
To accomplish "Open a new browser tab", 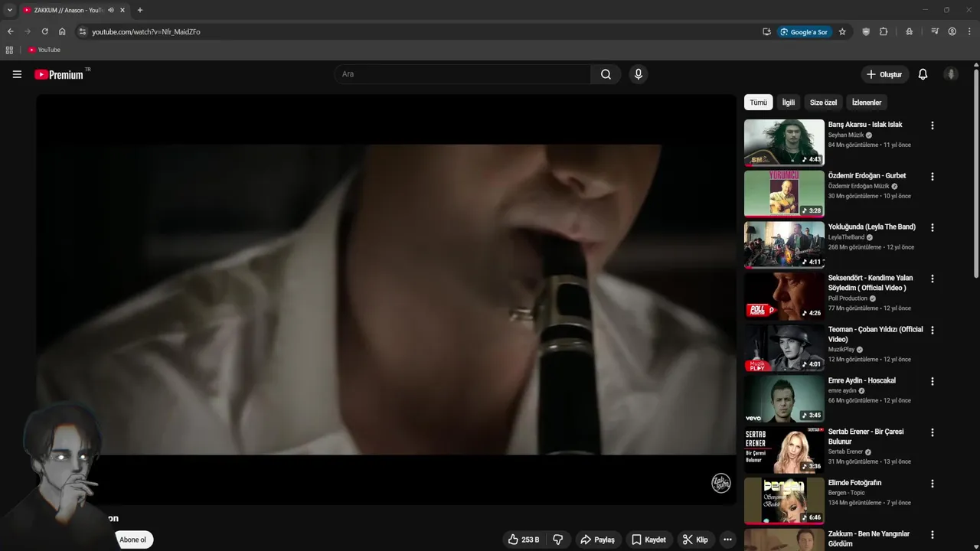I will click(x=139, y=10).
